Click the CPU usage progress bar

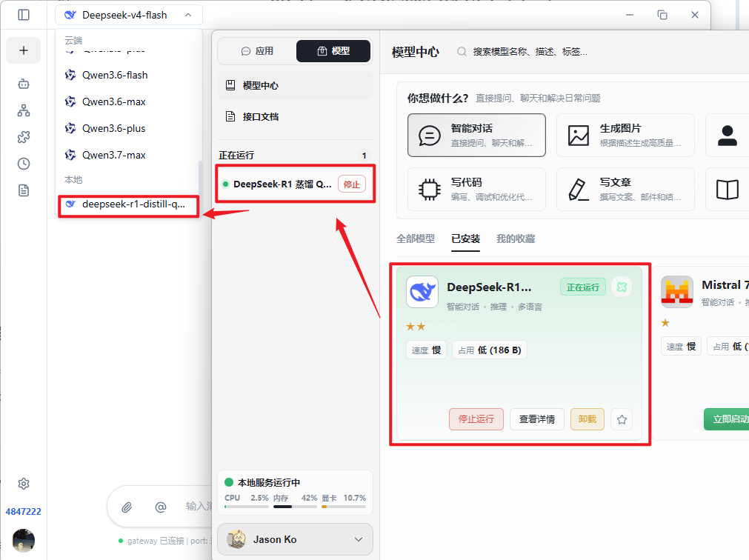coord(247,507)
